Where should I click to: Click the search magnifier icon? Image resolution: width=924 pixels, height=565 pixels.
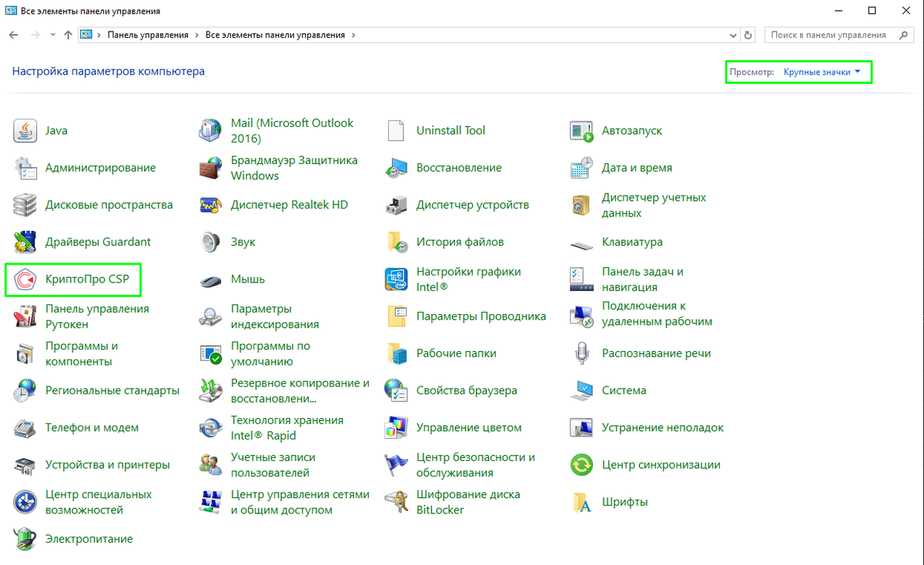(x=904, y=35)
